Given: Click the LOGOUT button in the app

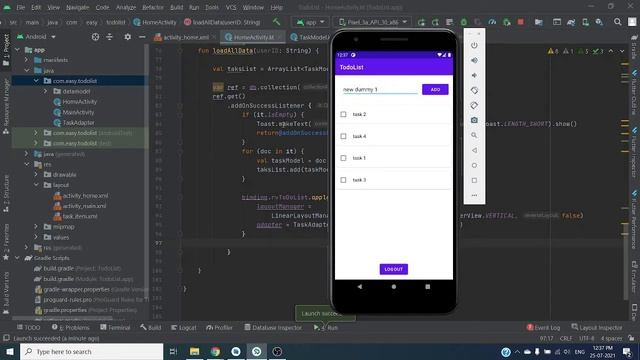Looking at the screenshot, I should point(393,269).
